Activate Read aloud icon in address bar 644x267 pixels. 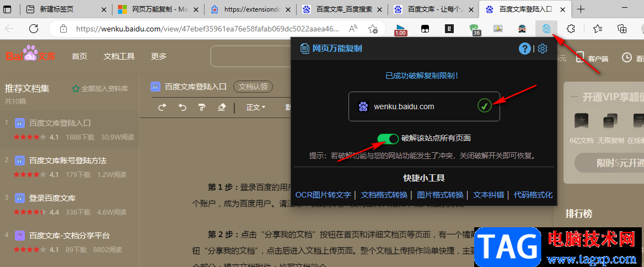click(x=353, y=29)
